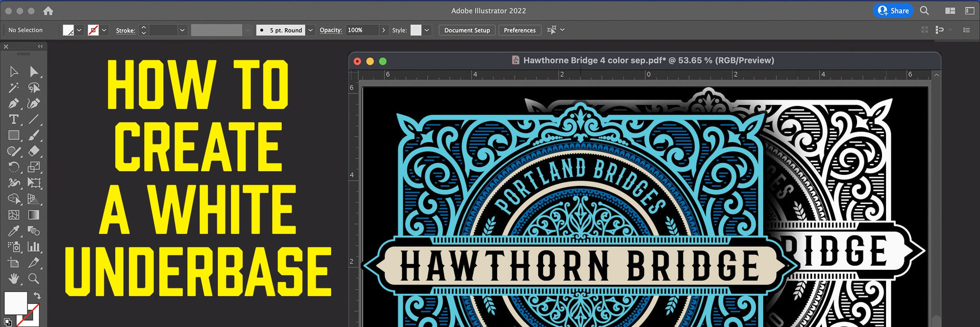980x327 pixels.
Task: Activate the Type tool
Action: (14, 120)
